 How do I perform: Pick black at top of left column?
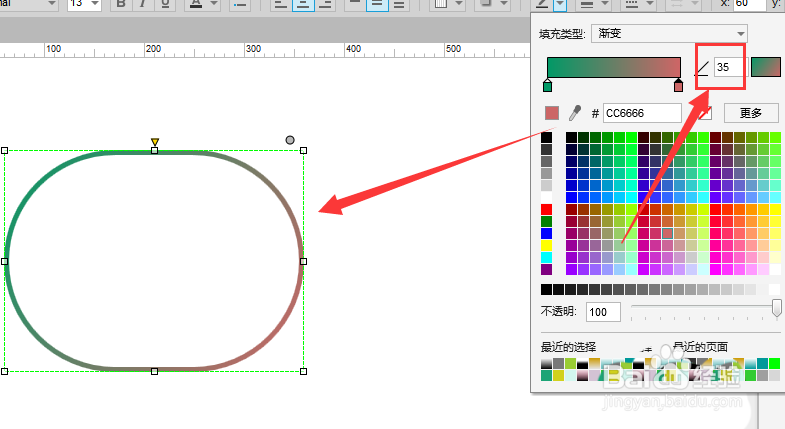547,137
